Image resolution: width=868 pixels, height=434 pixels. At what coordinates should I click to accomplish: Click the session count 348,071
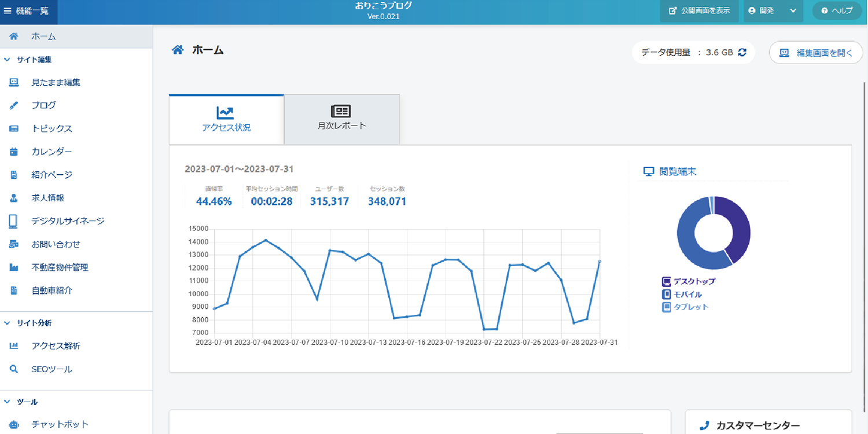pyautogui.click(x=387, y=201)
